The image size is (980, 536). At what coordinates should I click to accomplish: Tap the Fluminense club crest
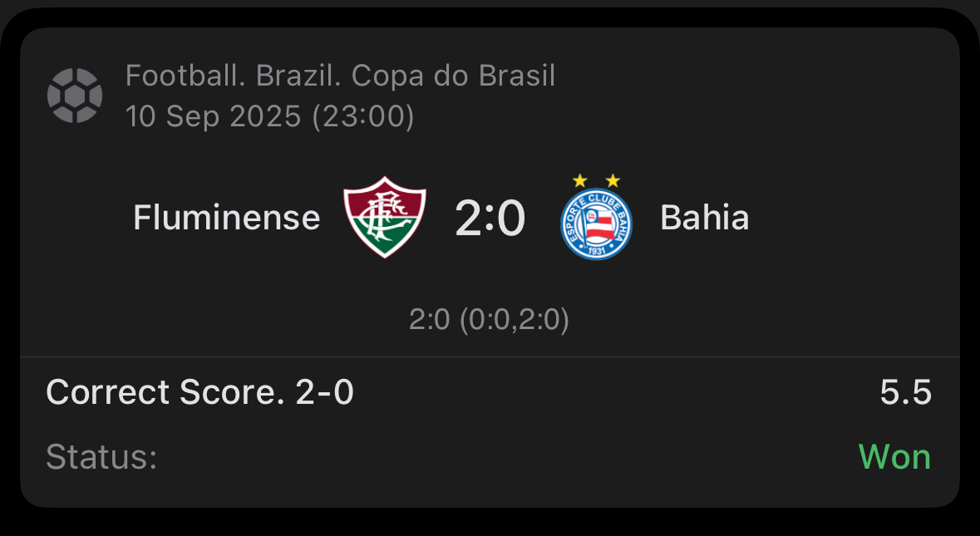click(385, 217)
